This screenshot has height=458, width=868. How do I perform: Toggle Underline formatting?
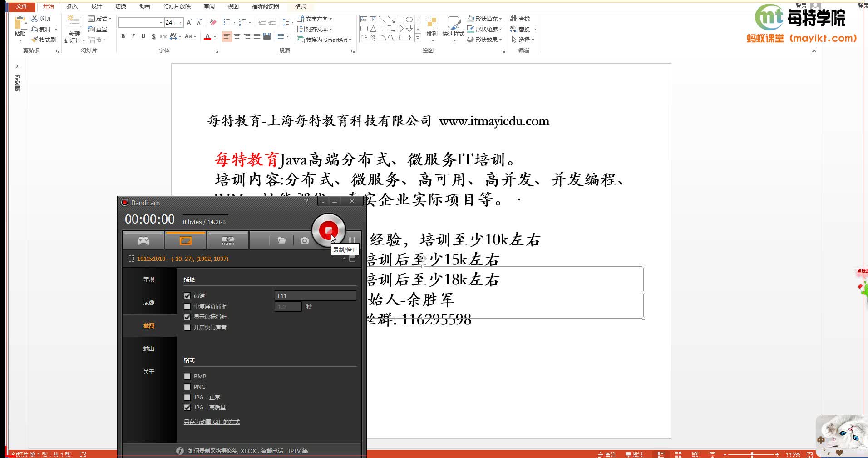tap(143, 36)
